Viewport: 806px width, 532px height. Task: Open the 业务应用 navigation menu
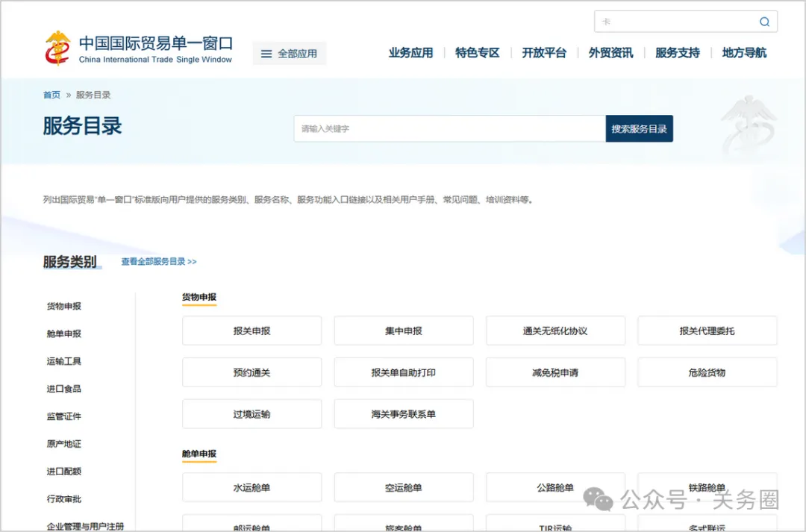point(410,53)
